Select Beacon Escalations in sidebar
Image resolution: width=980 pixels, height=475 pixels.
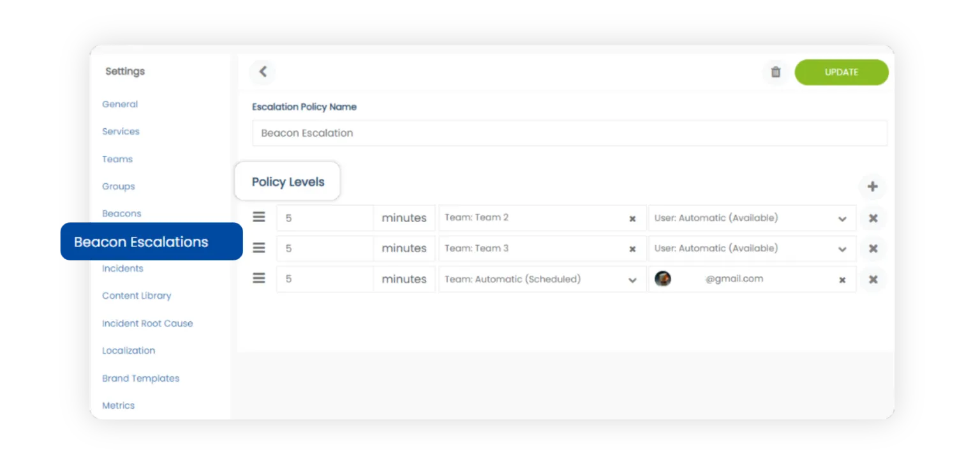(152, 241)
